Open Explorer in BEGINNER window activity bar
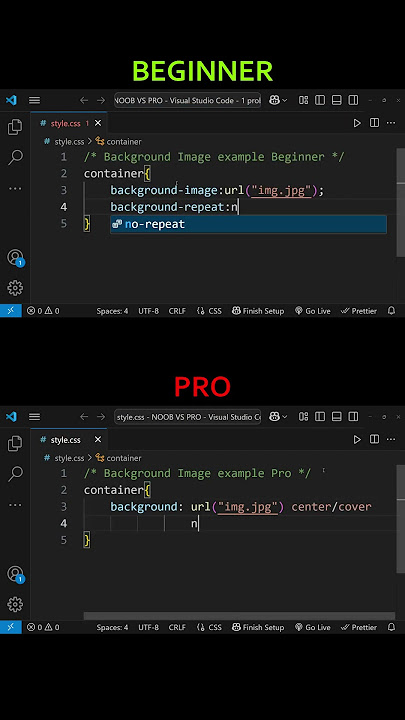405x720 pixels. pyautogui.click(x=15, y=127)
